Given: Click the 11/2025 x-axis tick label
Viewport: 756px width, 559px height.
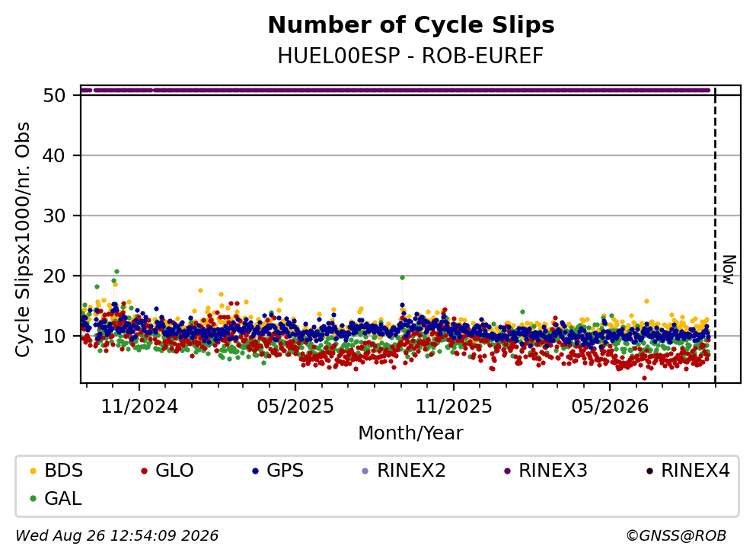Looking at the screenshot, I should click(x=454, y=407).
